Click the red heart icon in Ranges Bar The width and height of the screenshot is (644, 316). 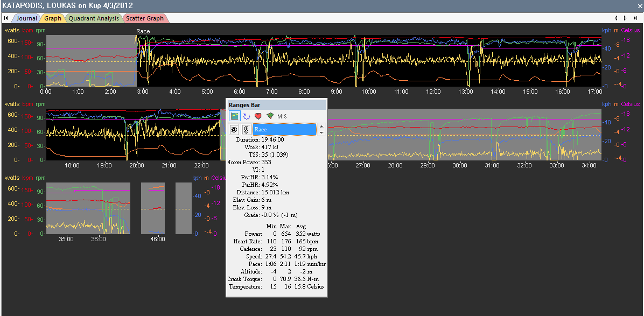tap(258, 116)
